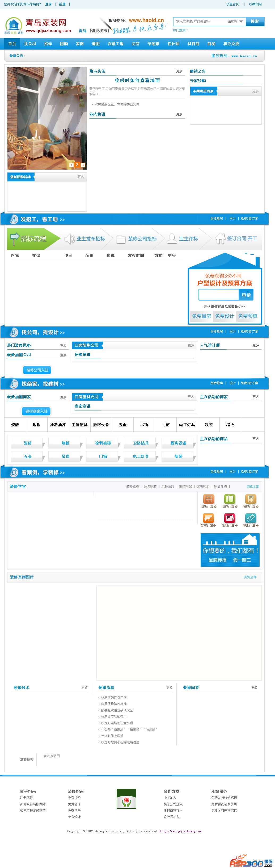Image resolution: width=275 pixels, height=868 pixels.
Task: Click 收藏网站 in the top bar
Action: tap(255, 4)
